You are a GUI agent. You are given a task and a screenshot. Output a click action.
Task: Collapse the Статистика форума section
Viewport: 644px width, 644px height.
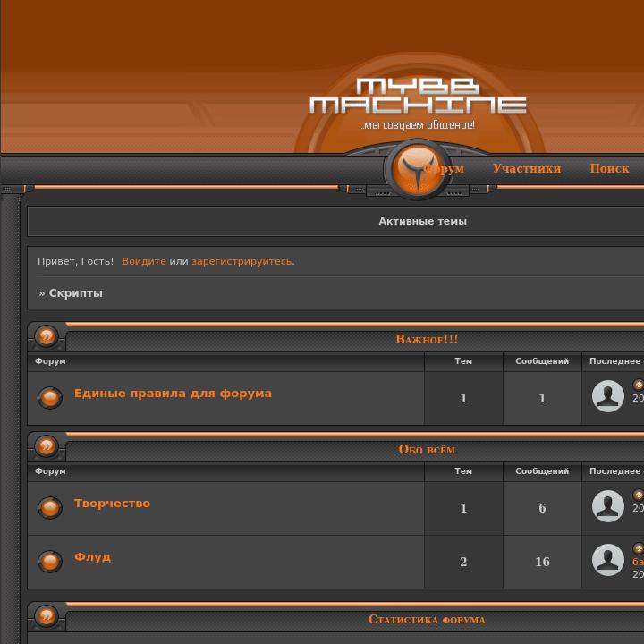[47, 617]
